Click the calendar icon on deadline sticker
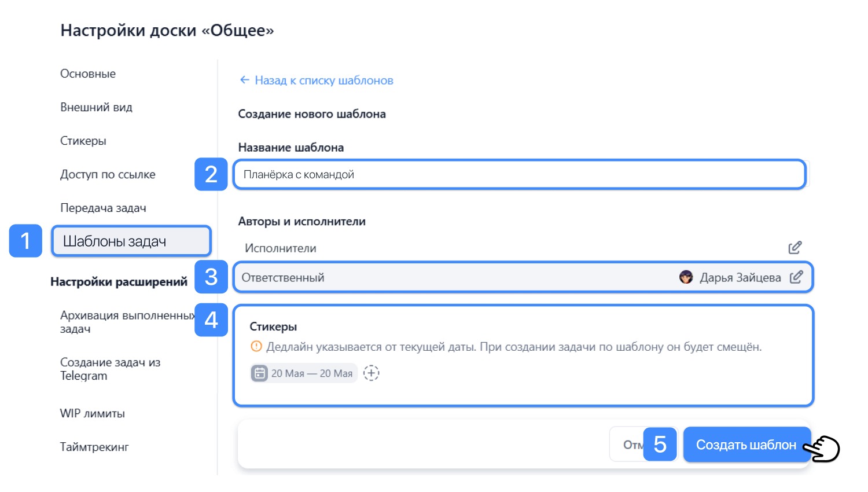 pos(260,373)
